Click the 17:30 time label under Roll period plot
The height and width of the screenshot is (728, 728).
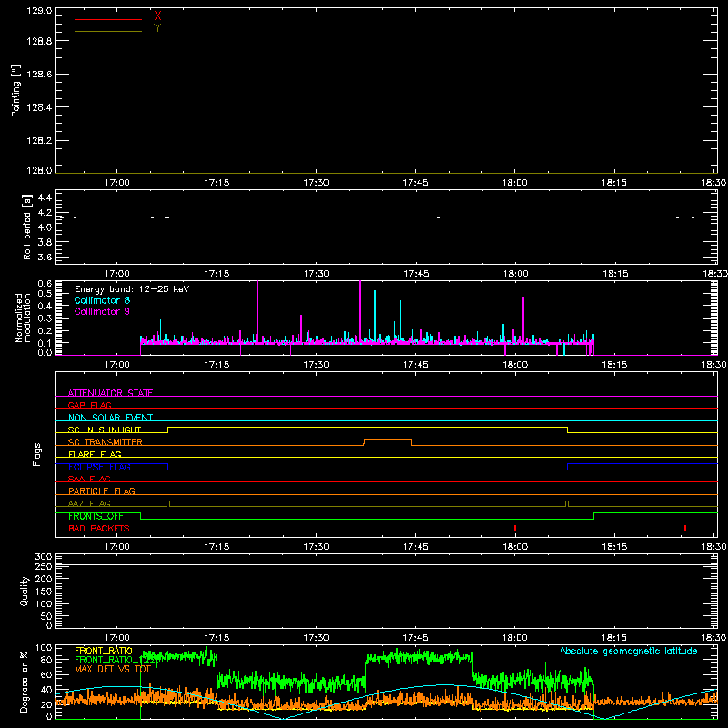[316, 274]
